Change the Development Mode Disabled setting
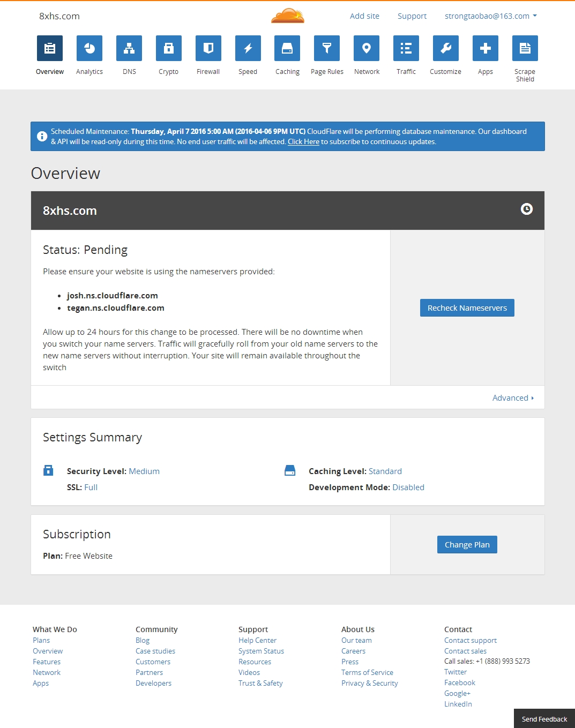The width and height of the screenshot is (575, 728). tap(408, 487)
